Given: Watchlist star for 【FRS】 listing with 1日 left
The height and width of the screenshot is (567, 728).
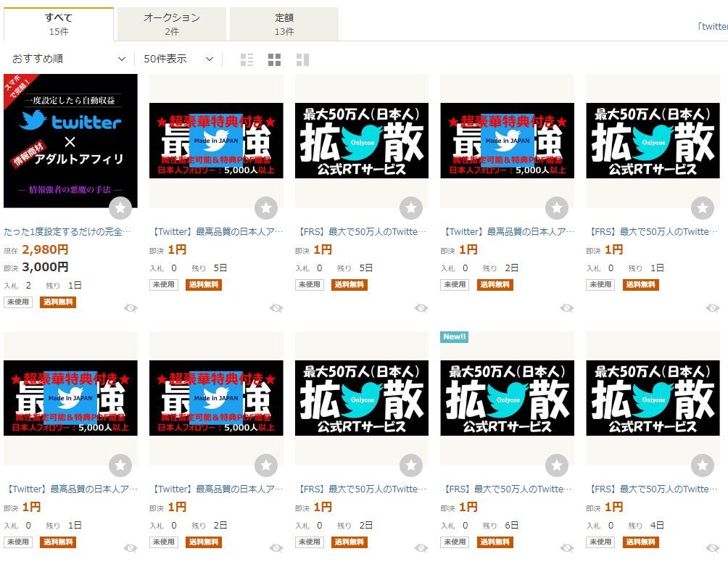Looking at the screenshot, I should pyautogui.click(x=703, y=207).
